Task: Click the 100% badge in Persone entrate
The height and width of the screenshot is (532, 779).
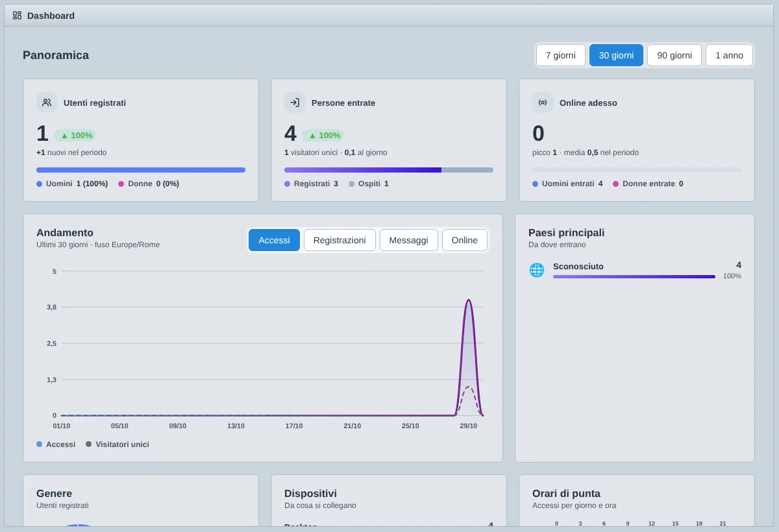Action: coord(323,135)
